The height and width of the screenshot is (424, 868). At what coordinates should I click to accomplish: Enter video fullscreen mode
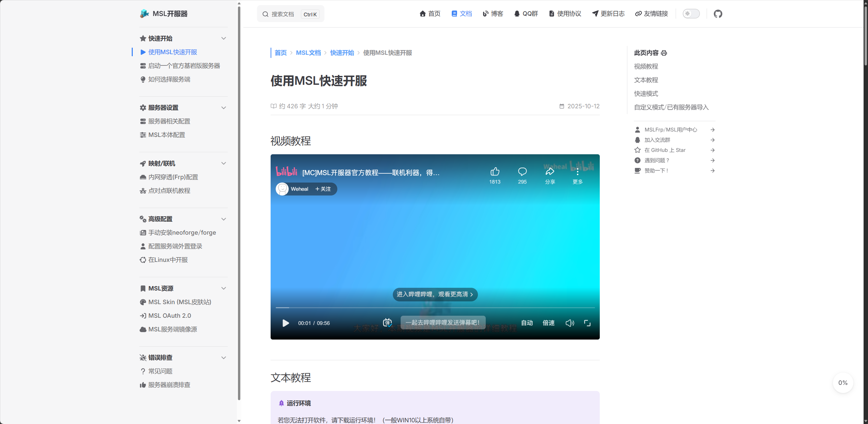coord(587,323)
